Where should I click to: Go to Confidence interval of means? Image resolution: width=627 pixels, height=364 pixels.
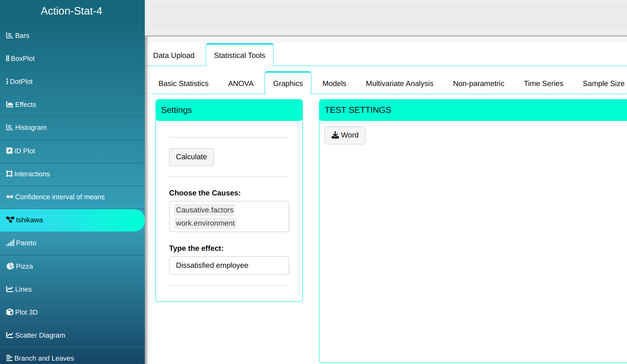(60, 197)
